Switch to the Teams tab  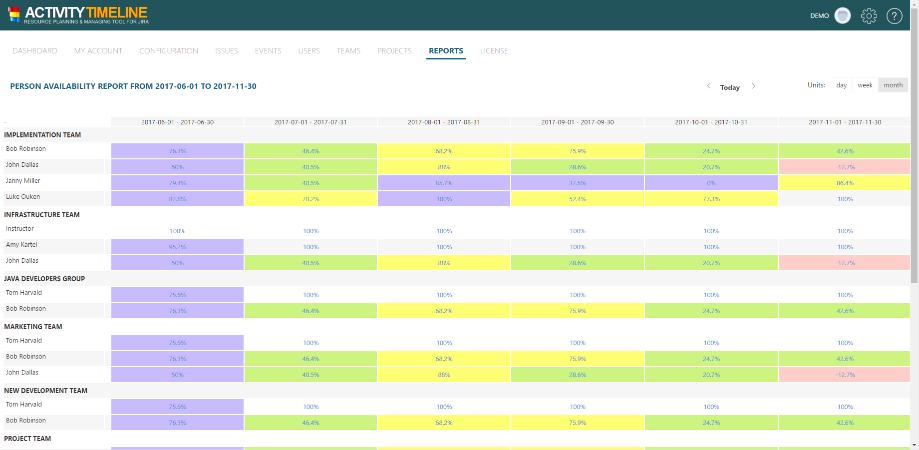point(348,51)
